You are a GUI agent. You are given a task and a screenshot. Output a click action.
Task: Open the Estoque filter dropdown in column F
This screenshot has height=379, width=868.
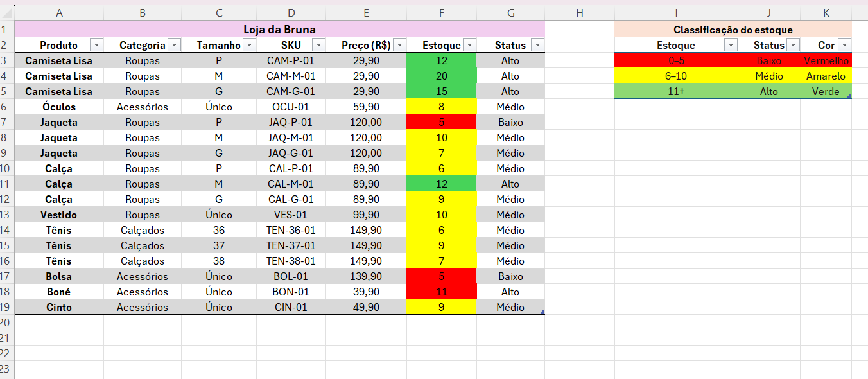[469, 45]
